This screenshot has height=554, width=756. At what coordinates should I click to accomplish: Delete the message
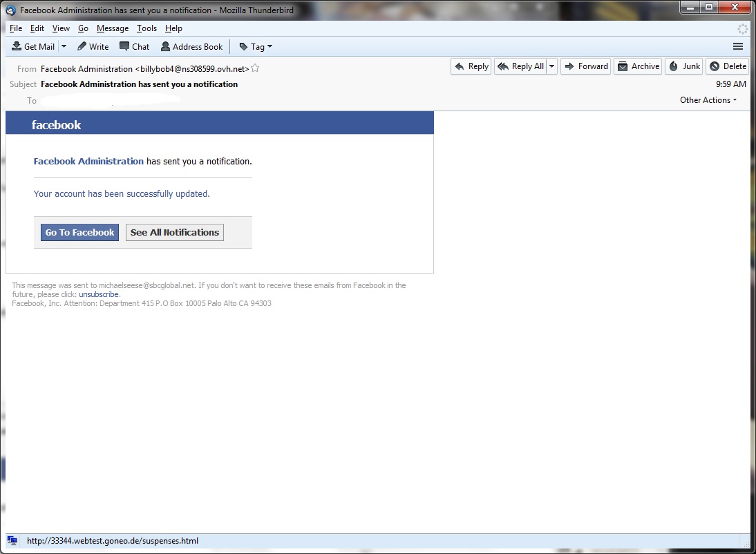[728, 66]
